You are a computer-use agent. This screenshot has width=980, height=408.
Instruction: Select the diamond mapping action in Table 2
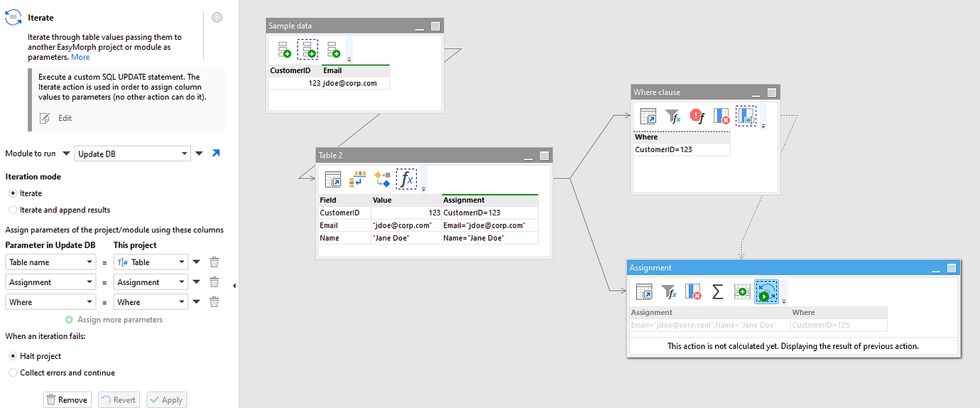(x=382, y=179)
